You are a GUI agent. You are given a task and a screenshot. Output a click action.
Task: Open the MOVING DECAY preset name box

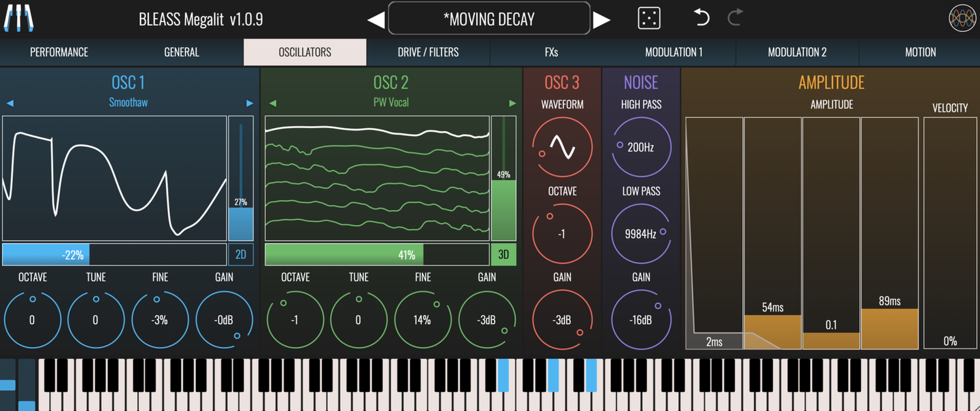489,18
